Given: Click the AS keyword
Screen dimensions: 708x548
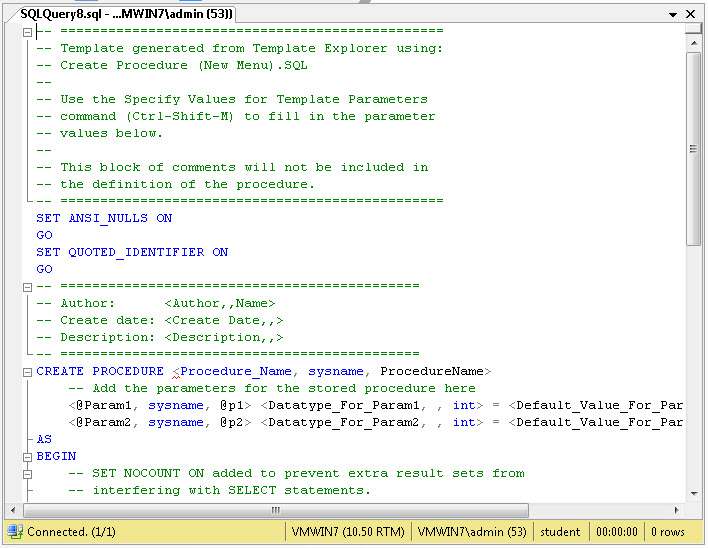Looking at the screenshot, I should pos(44,439).
